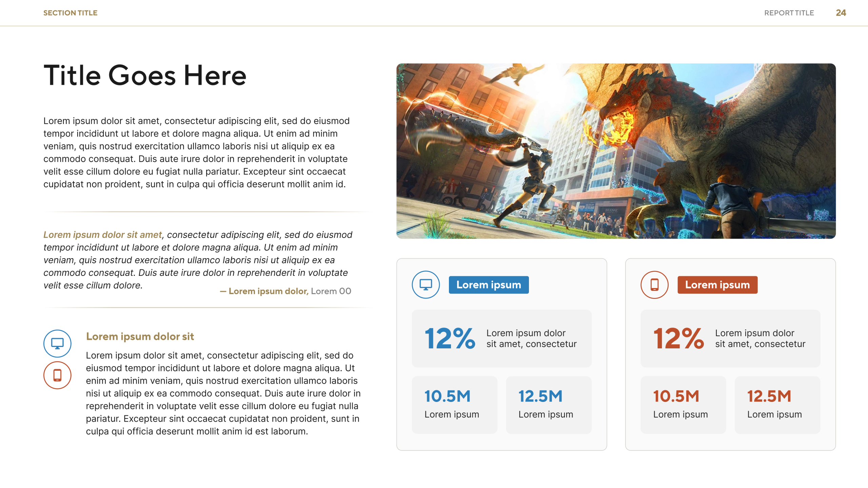Click the blue Lorem ipsum label badge

(488, 285)
